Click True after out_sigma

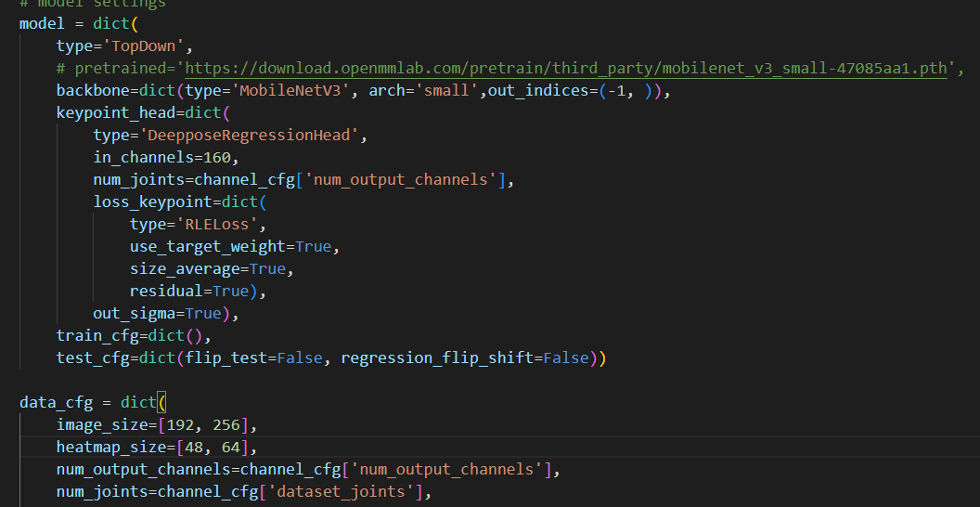203,313
